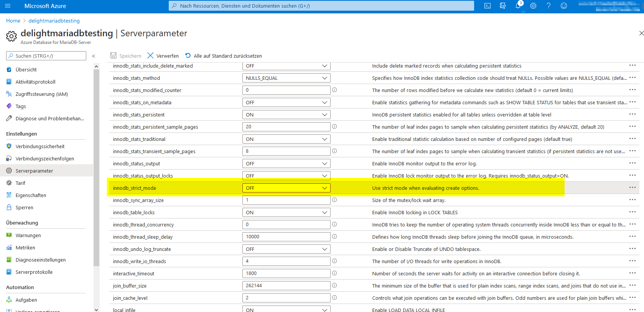Open Metriken in the sidebar menu
Image resolution: width=644 pixels, height=312 pixels.
click(25, 248)
